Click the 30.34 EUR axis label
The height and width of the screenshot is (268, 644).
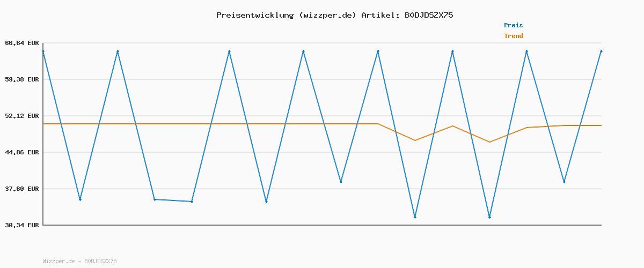[22, 225]
